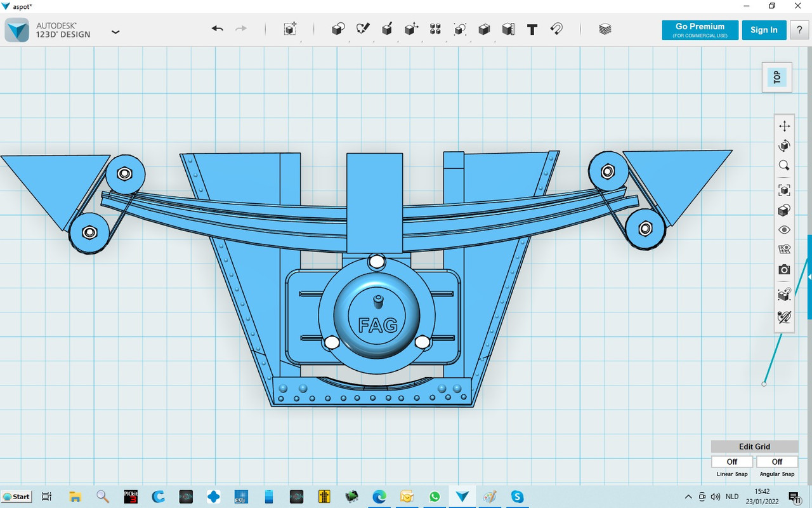Expand the 123D Design application menu arrow
Image resolution: width=812 pixels, height=508 pixels.
[115, 31]
